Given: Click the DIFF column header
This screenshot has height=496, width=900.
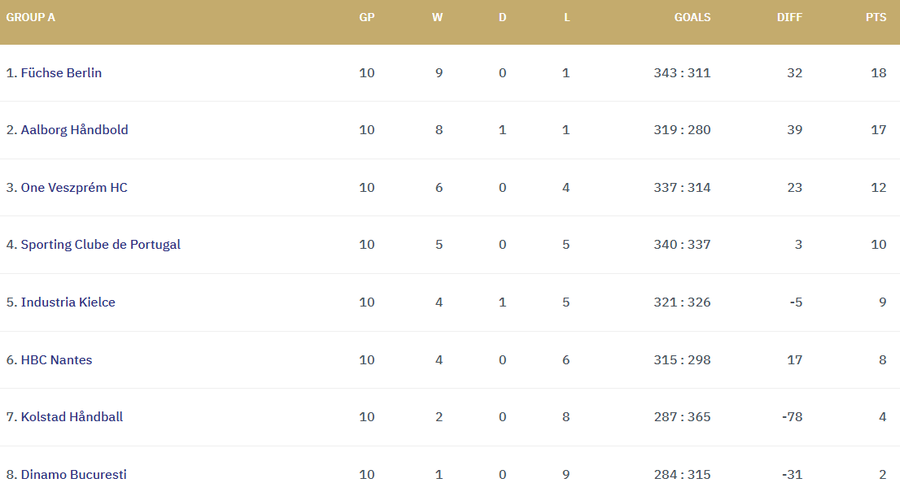Looking at the screenshot, I should (x=789, y=17).
